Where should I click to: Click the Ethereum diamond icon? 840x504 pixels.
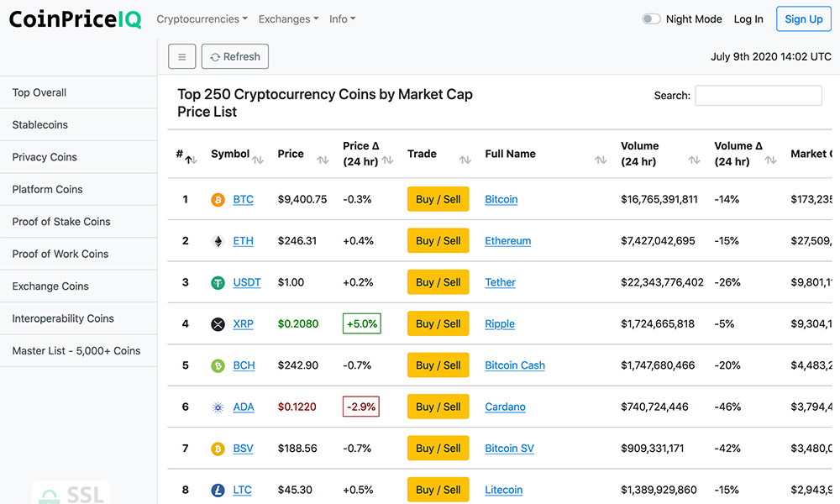218,241
